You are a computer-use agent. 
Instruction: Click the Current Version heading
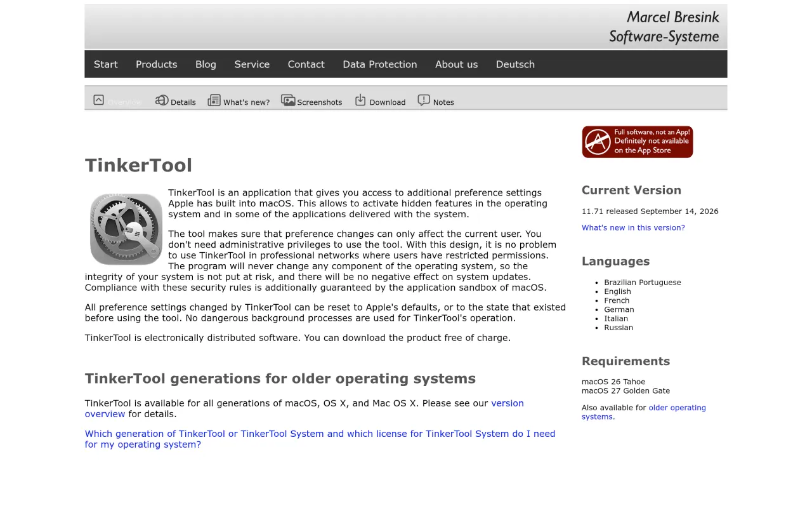tap(631, 190)
